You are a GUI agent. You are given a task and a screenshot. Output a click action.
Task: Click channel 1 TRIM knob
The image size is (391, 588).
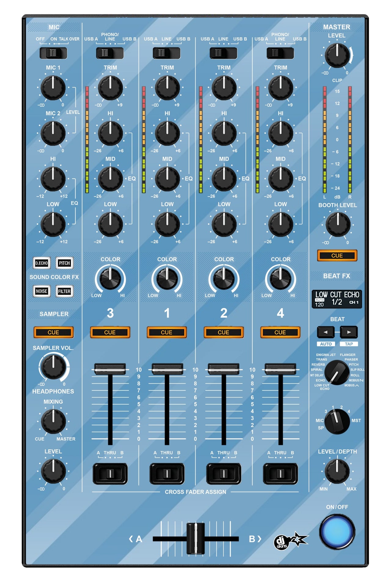(167, 88)
